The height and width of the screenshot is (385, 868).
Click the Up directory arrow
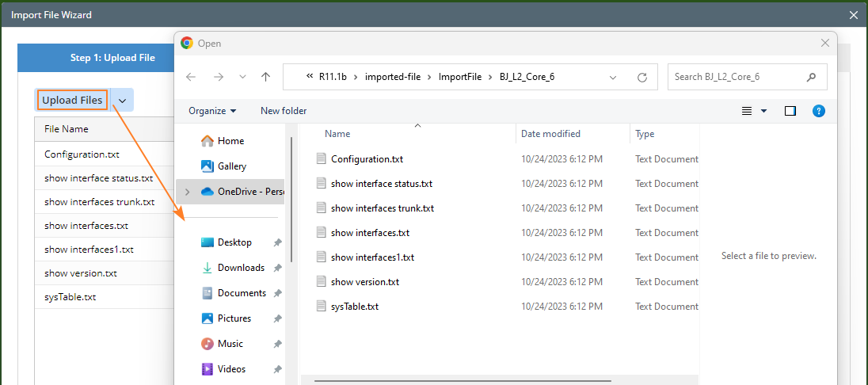(x=266, y=77)
